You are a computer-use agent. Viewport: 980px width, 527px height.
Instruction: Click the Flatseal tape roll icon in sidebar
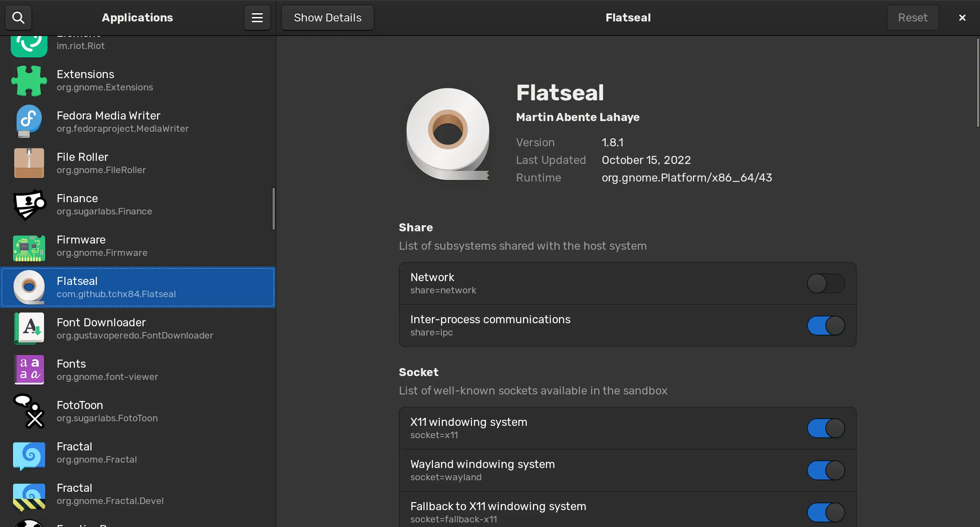[x=29, y=287]
